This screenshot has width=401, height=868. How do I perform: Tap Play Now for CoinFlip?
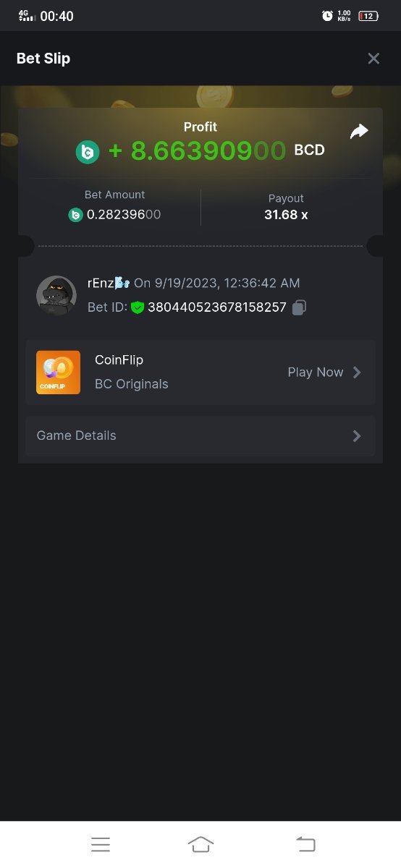pos(316,373)
